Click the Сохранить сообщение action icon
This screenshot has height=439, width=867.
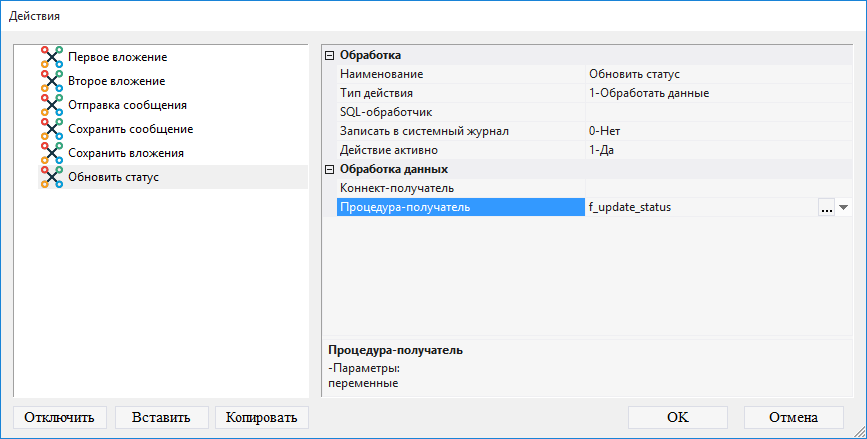(51, 129)
